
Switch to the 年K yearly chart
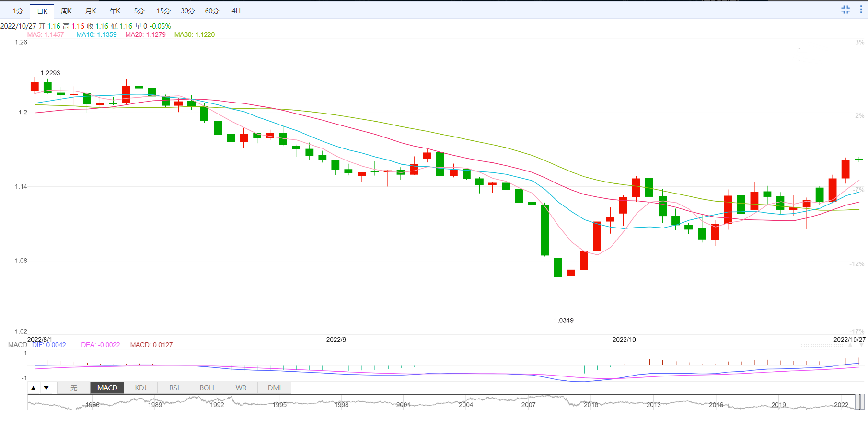115,11
